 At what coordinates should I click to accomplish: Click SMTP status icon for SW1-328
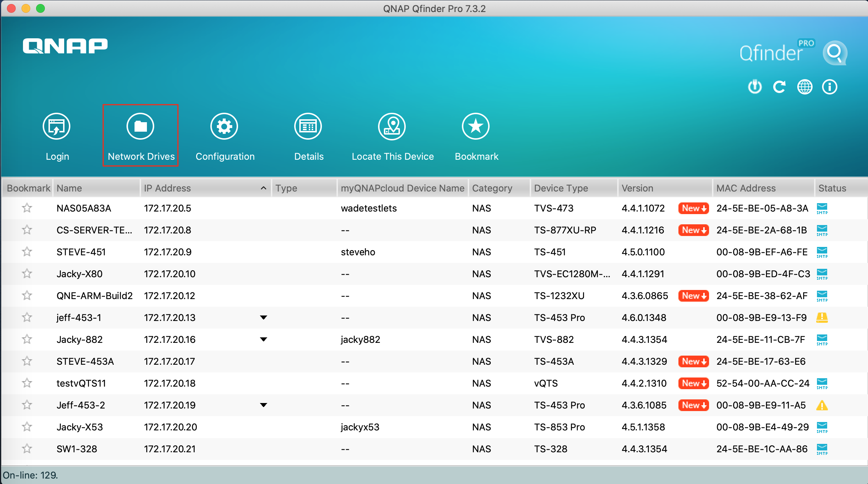point(822,449)
